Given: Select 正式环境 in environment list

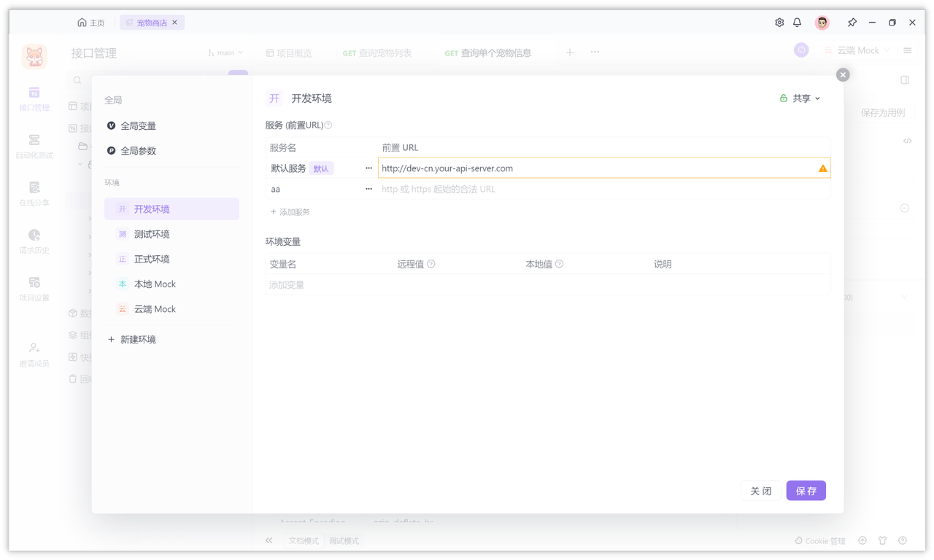Looking at the screenshot, I should (171, 259).
